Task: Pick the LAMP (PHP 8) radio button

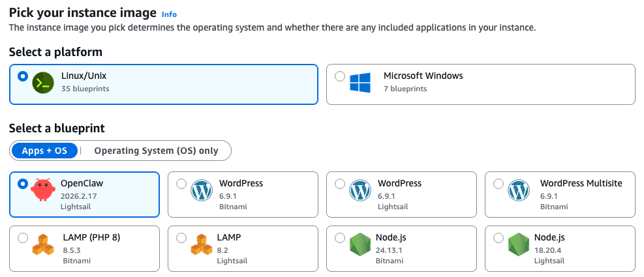Action: click(23, 238)
